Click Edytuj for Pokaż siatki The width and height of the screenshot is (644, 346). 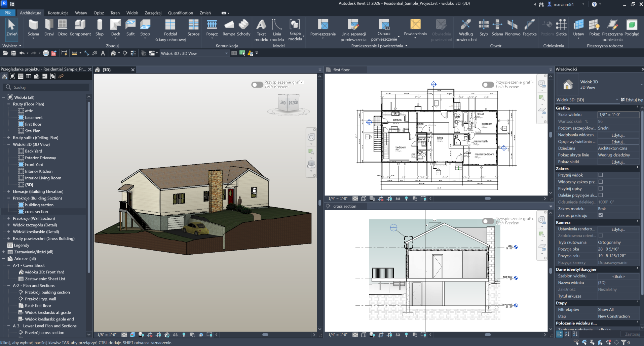click(x=618, y=162)
